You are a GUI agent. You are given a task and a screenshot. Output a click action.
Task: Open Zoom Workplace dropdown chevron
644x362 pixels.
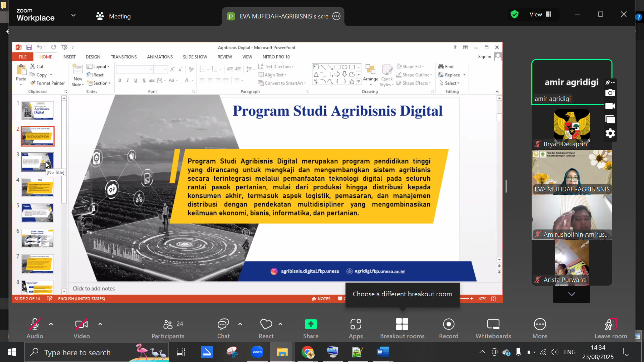[x=73, y=15]
